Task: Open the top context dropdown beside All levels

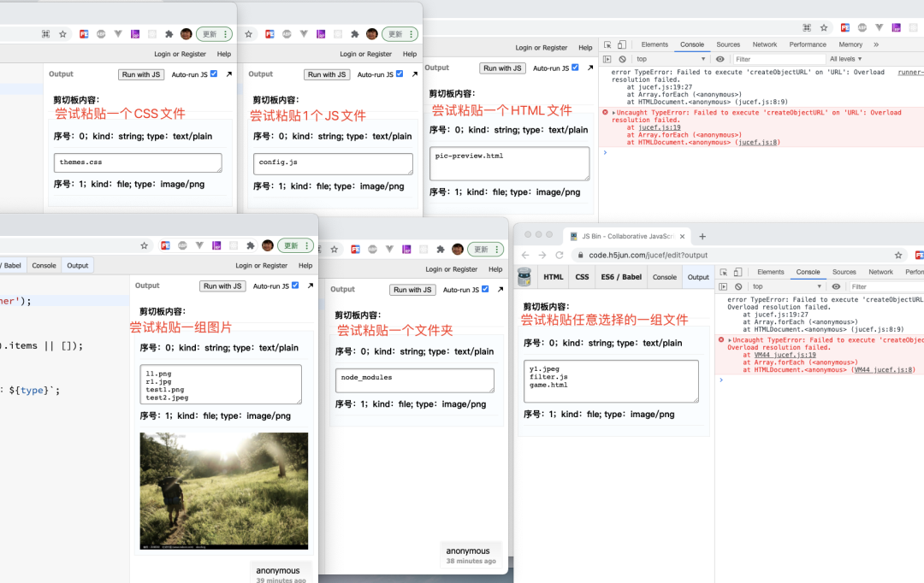Action: 672,59
